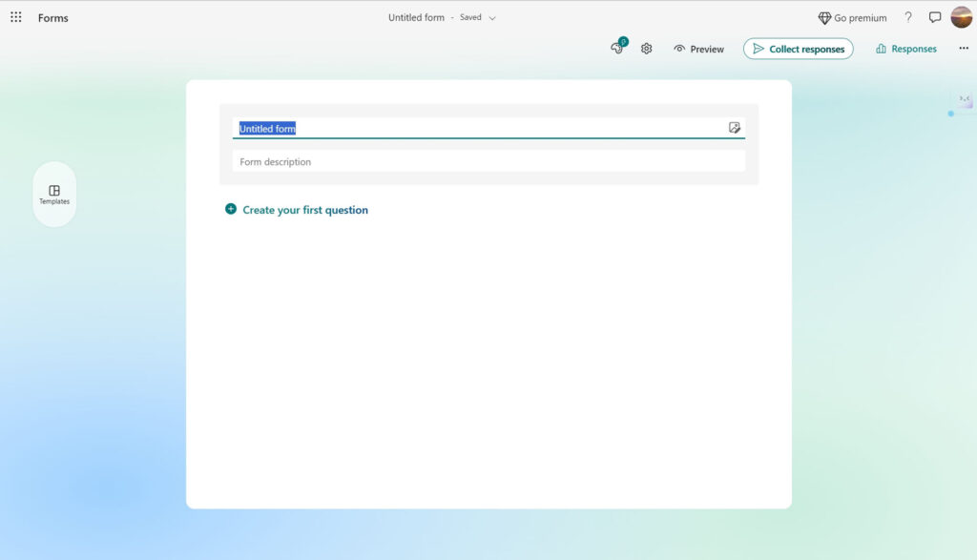
Task: Open the feedback chat bubble icon
Action: point(934,17)
